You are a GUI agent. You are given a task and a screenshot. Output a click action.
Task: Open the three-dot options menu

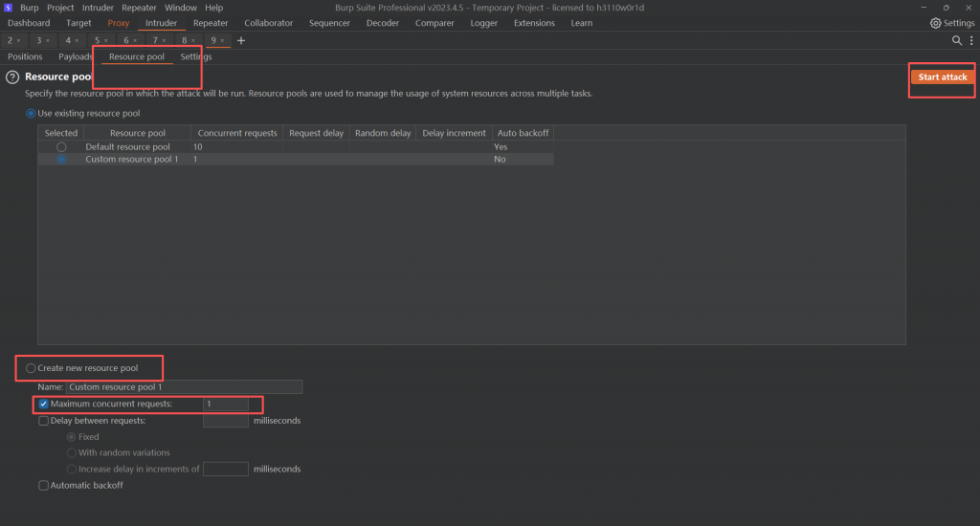(x=969, y=40)
